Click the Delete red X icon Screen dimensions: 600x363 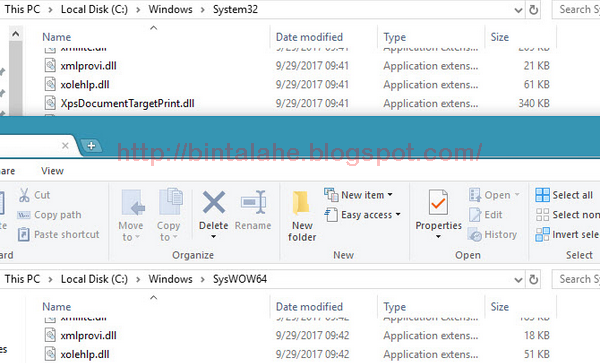tap(214, 202)
